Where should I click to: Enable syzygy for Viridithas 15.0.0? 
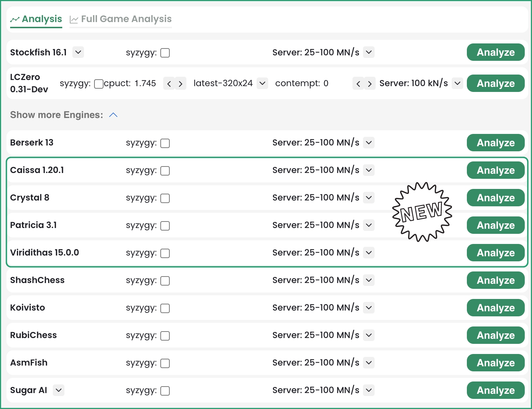click(165, 253)
